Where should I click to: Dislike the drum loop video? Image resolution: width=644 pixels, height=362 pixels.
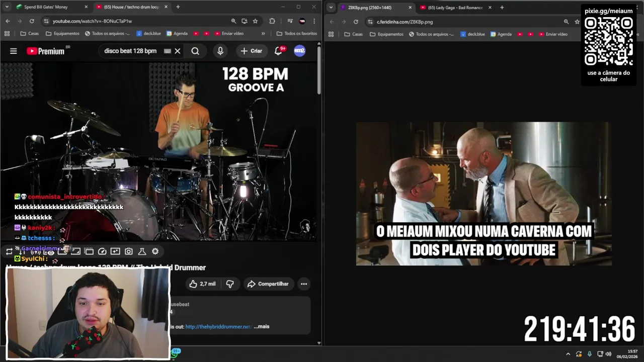coord(230,284)
